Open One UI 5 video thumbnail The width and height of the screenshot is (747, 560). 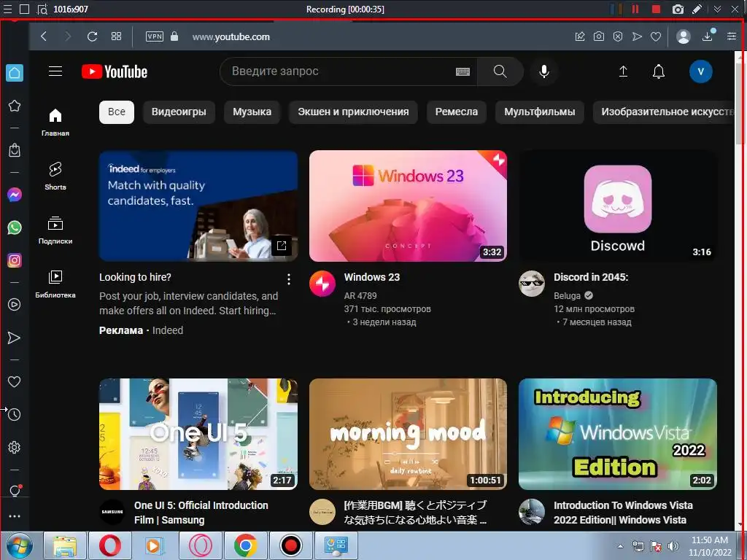[x=198, y=434]
